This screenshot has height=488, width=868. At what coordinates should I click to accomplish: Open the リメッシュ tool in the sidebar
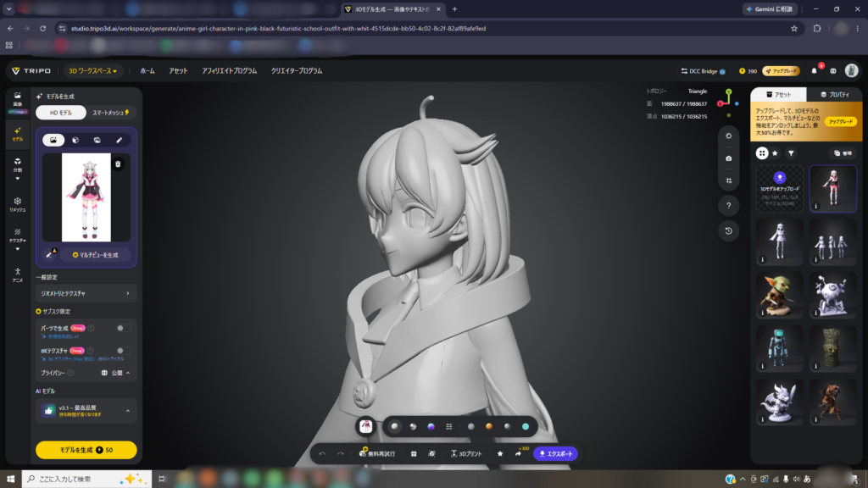click(x=18, y=204)
